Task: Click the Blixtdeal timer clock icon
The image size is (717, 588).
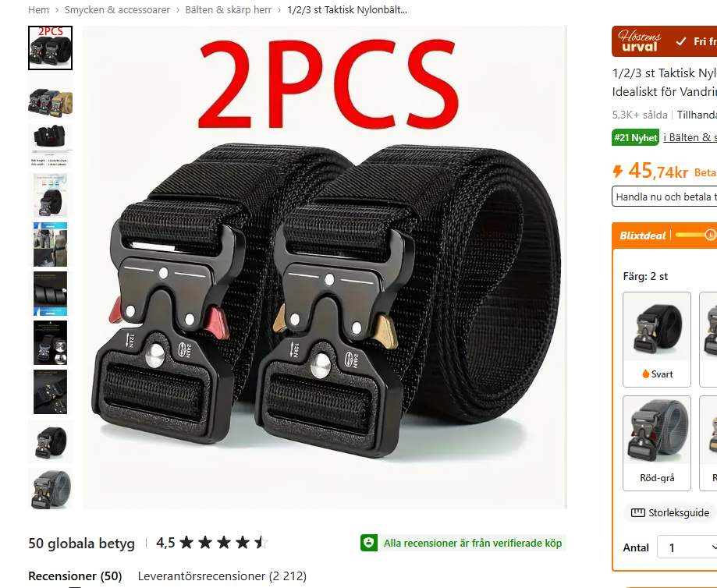Action: click(710, 235)
